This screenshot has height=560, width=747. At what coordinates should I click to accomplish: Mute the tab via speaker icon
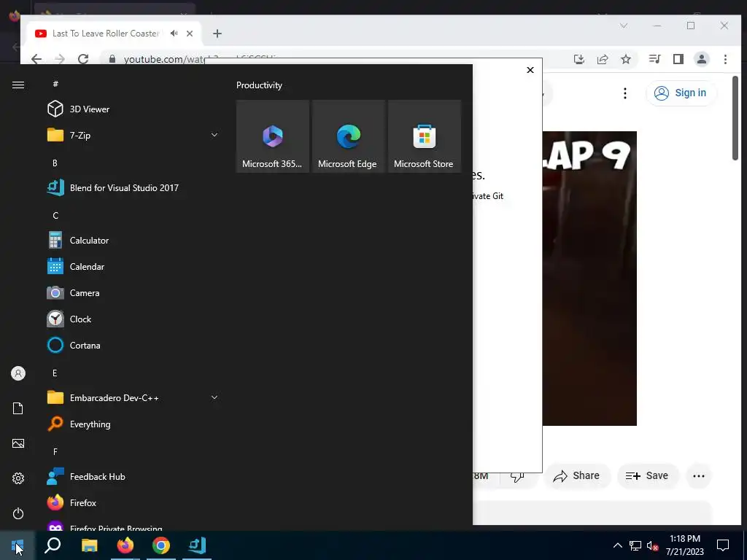coord(174,34)
